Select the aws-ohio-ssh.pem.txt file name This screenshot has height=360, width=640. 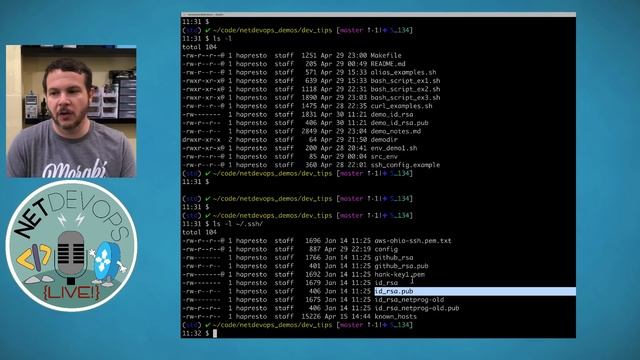(x=413, y=241)
